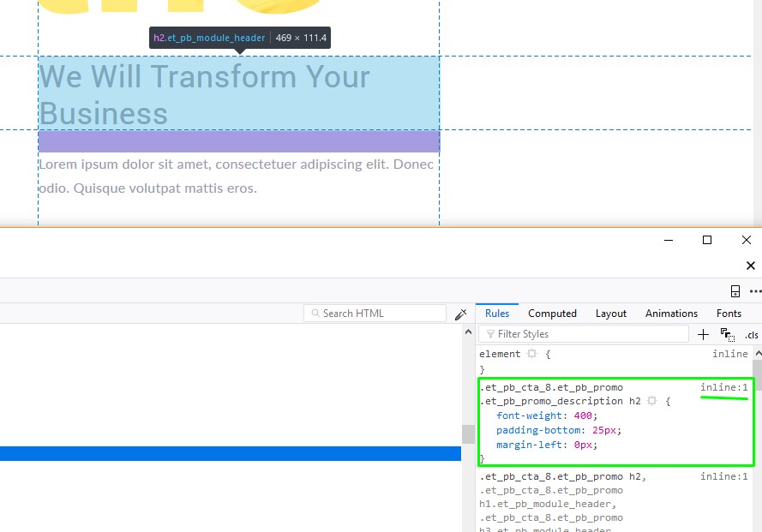Open responsive design mode icon
This screenshot has width=762, height=532.
point(735,291)
